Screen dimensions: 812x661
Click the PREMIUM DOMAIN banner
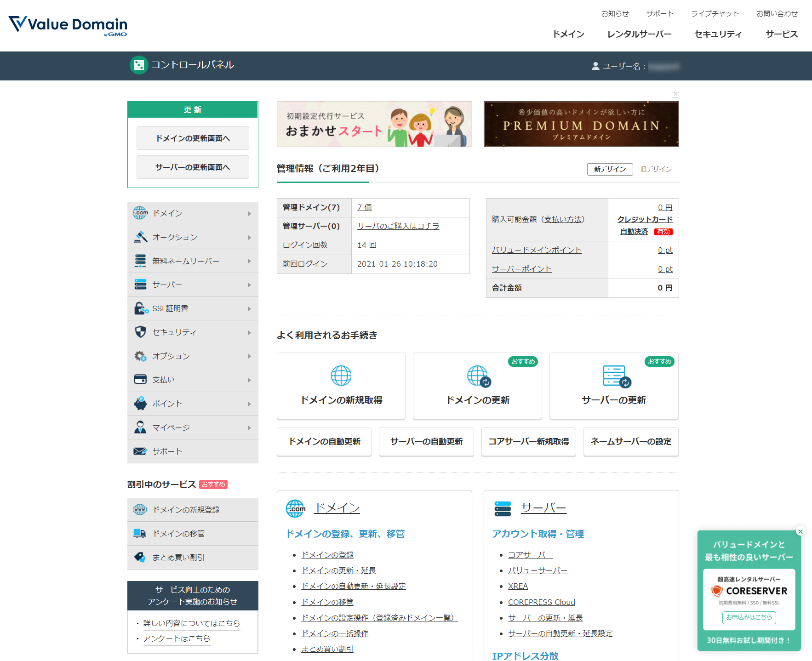click(x=581, y=124)
